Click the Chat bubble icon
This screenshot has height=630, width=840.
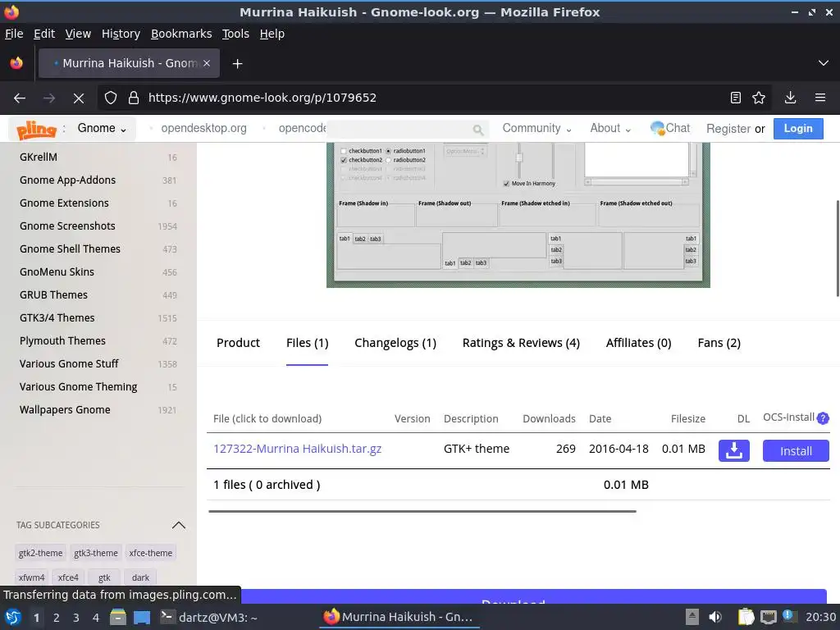(x=657, y=128)
